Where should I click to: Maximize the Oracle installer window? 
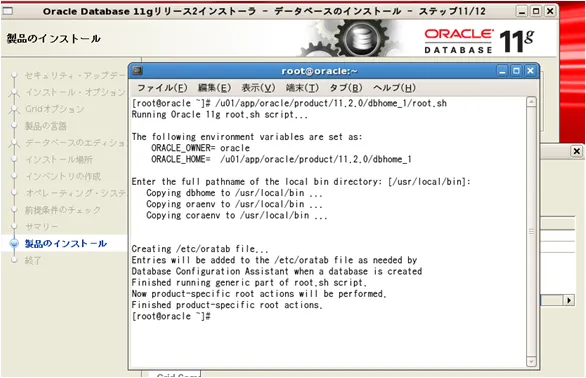click(536, 11)
